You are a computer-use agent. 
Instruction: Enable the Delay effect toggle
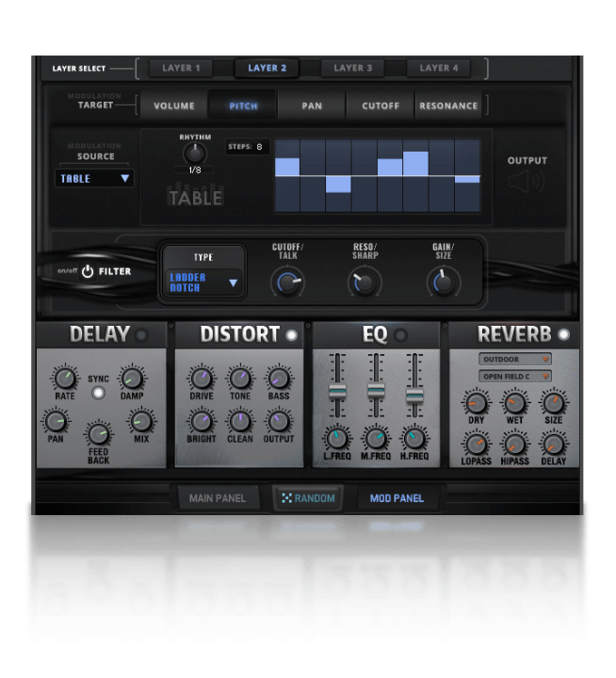pos(141,335)
